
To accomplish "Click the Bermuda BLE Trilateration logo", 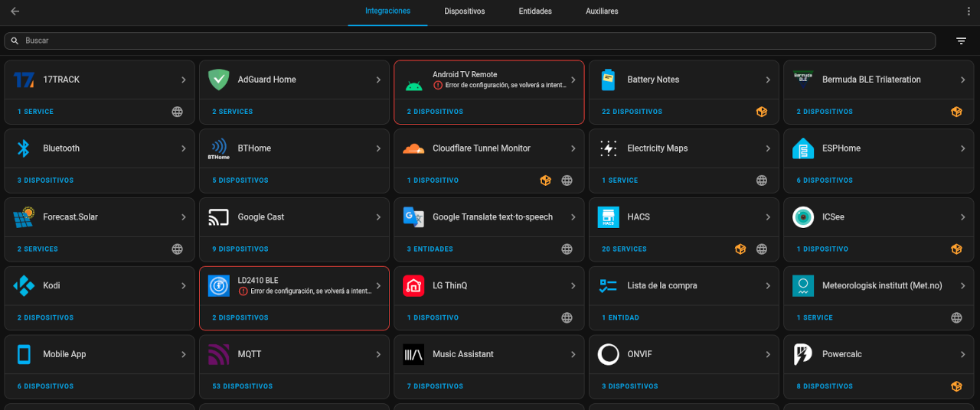I will pos(803,79).
